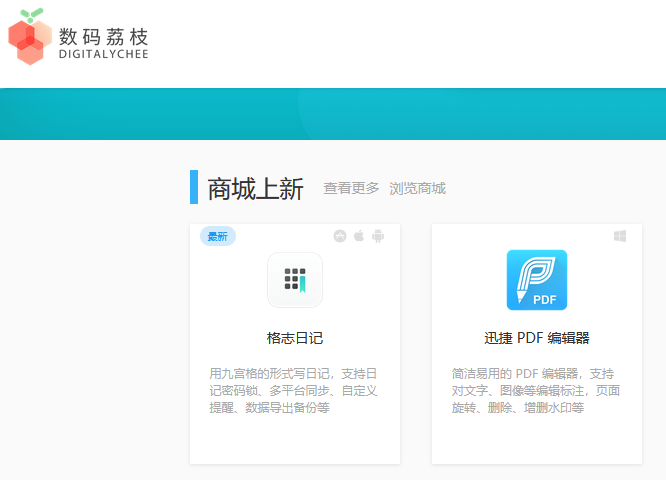Screen dimensions: 666x480
Task: Click the Windows platform icon on 迅捷 PDF card
Action: coord(620,236)
